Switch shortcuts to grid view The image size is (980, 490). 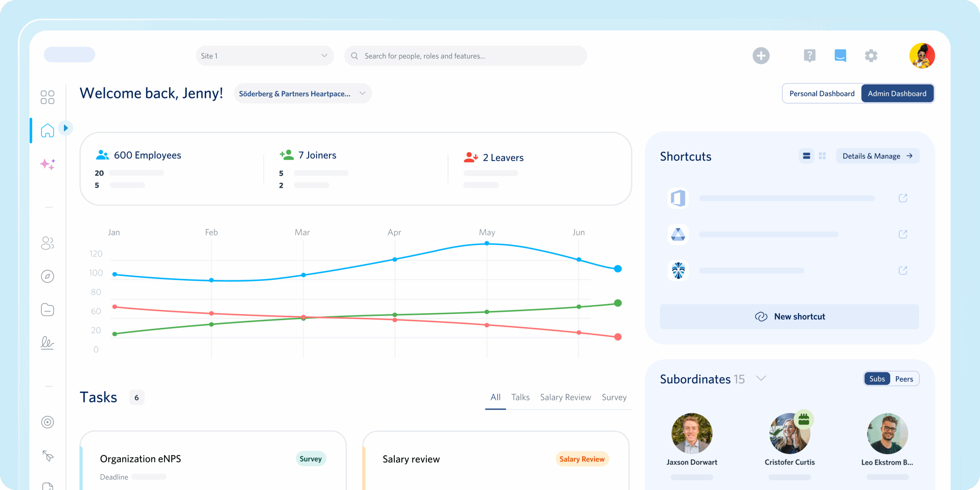tap(822, 156)
